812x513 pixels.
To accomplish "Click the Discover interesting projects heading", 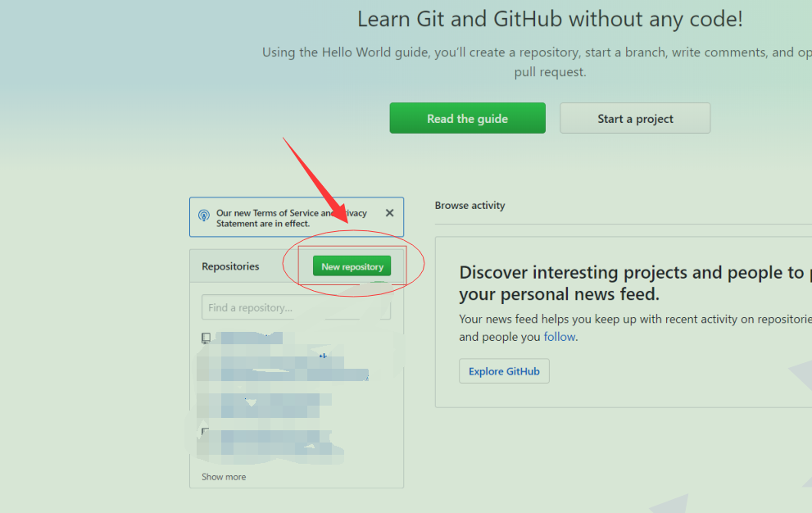I will click(x=635, y=283).
